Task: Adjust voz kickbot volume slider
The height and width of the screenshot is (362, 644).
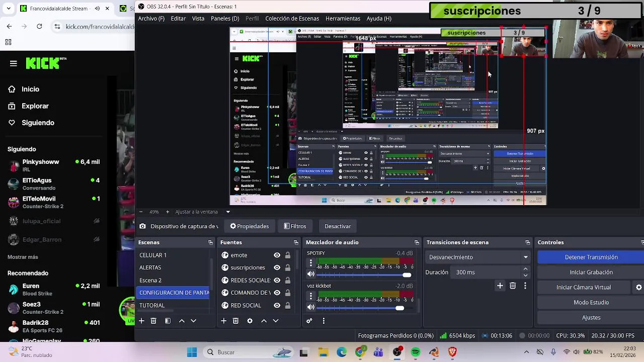Action: (x=364, y=308)
